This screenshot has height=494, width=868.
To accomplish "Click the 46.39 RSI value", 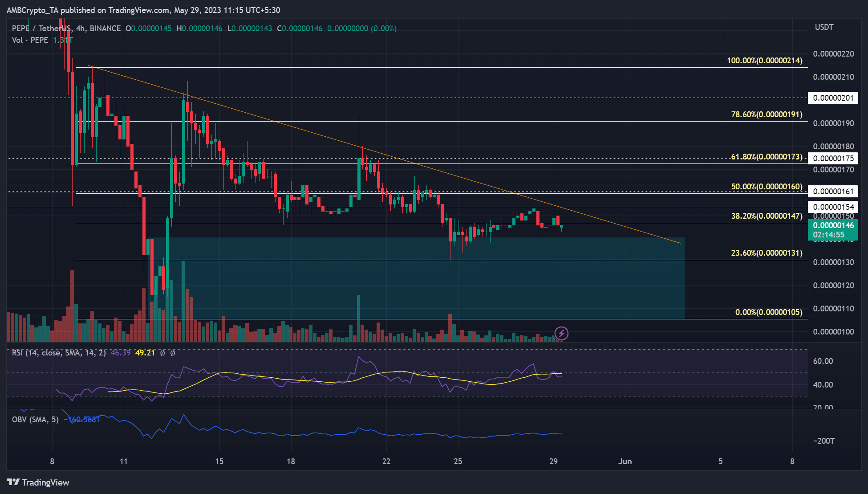I will (x=121, y=353).
